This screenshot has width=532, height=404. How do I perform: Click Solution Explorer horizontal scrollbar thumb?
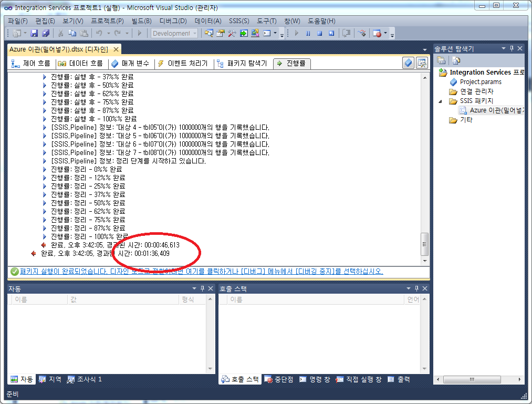pyautogui.click(x=472, y=379)
